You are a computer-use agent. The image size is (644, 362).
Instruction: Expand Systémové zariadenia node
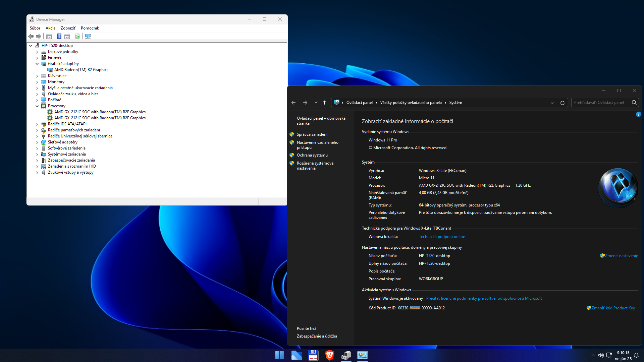tap(37, 155)
